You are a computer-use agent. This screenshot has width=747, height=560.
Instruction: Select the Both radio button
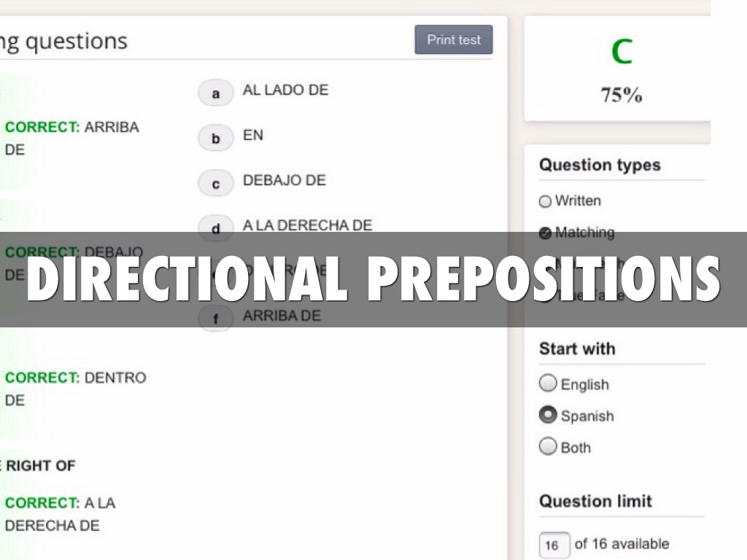[548, 446]
